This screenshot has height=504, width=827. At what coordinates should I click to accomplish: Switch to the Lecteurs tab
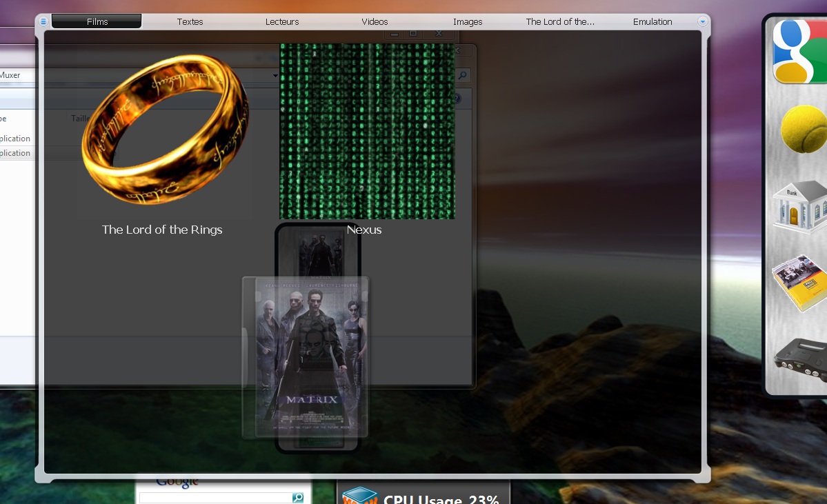click(x=282, y=22)
